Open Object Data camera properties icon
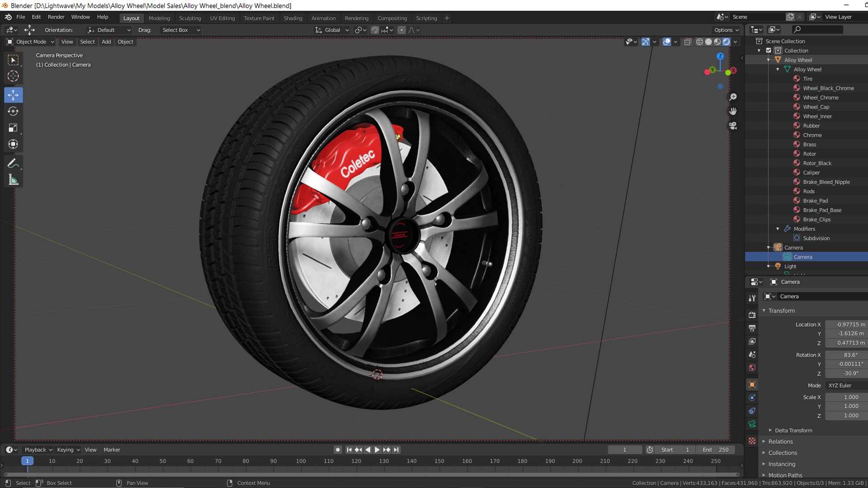868x488 pixels. pyautogui.click(x=752, y=424)
